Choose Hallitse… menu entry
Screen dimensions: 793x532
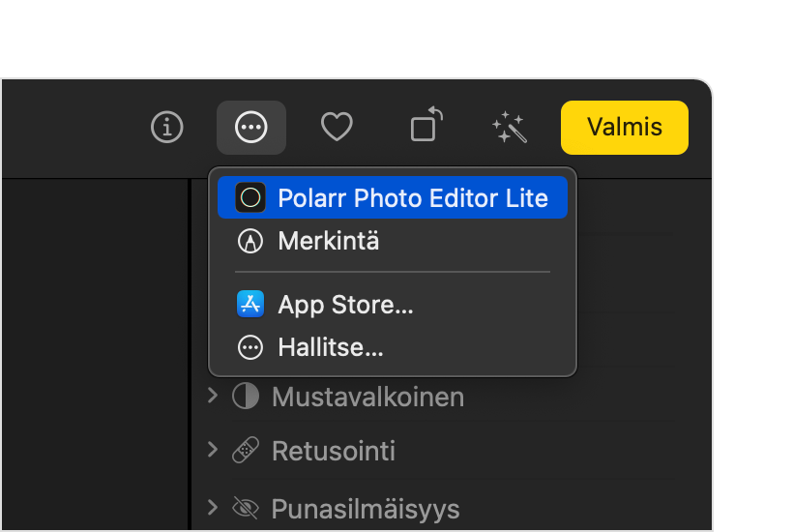[393, 347]
